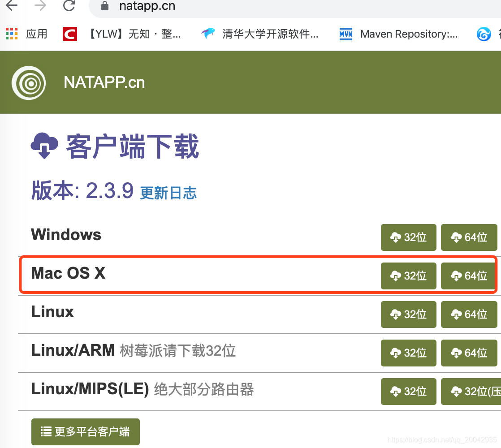501x448 pixels.
Task: Download the Linux/MIPS(LE) 32位 client
Action: (408, 392)
